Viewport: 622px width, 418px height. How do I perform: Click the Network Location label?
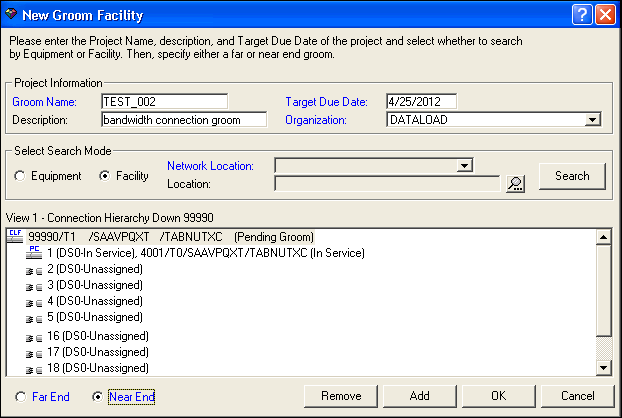point(210,166)
